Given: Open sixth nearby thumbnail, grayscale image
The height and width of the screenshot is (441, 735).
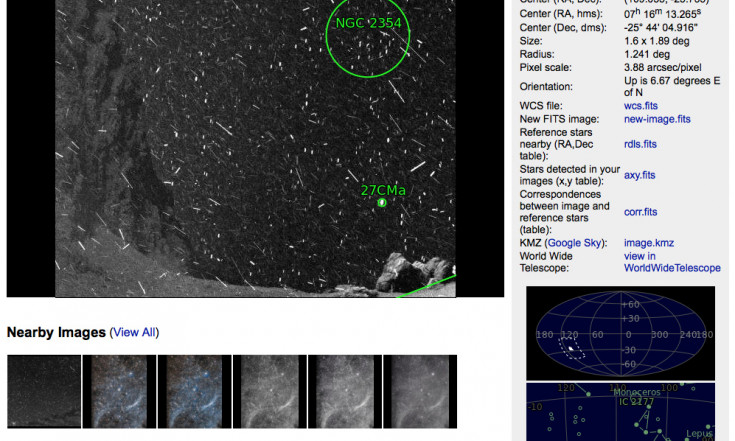Looking at the screenshot, I should [420, 391].
